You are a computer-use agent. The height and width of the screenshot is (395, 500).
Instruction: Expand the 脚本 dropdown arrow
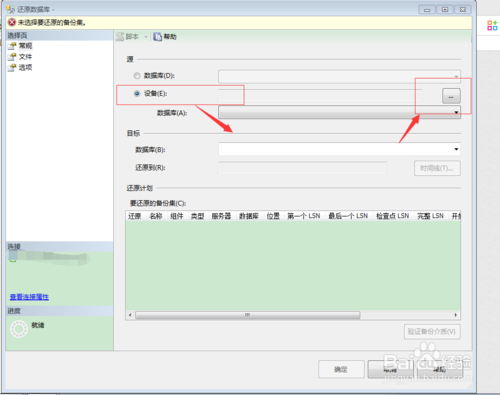[146, 37]
